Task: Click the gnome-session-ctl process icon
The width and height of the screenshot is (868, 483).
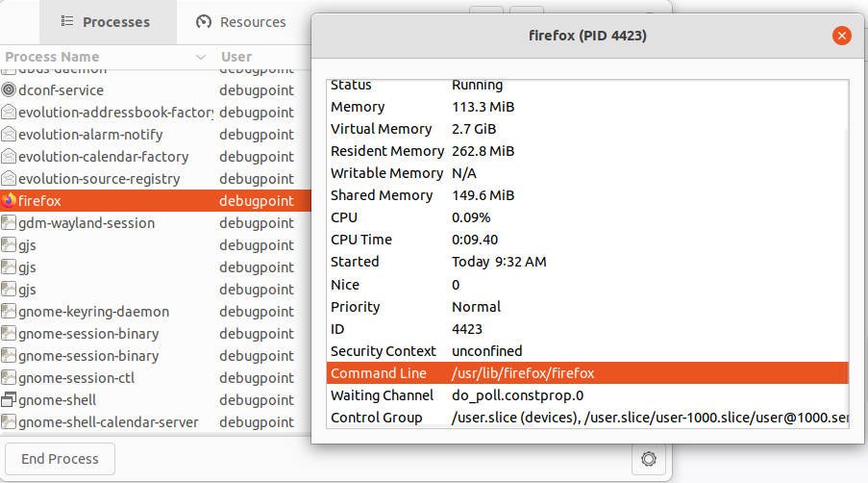Action: tap(9, 378)
